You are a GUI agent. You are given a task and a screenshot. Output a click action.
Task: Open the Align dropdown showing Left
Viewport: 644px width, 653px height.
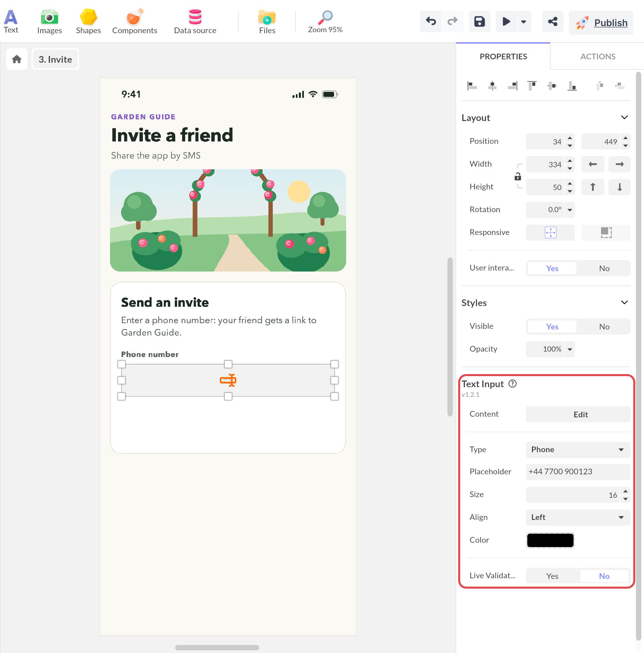[578, 517]
